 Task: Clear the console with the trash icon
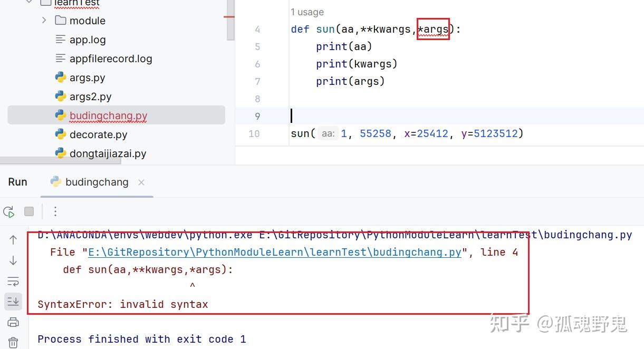(x=13, y=342)
